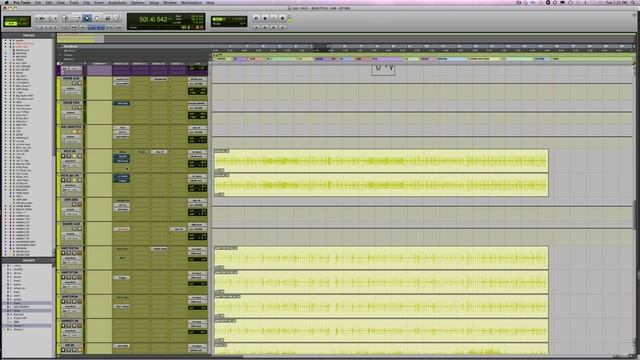Image resolution: width=640 pixels, height=360 pixels.
Task: Open first blue insert on KICK IN
Action: [121, 156]
